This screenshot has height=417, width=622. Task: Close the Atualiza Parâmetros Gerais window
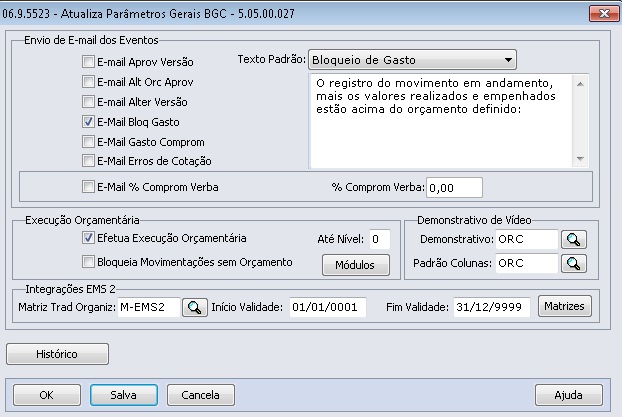(x=604, y=13)
